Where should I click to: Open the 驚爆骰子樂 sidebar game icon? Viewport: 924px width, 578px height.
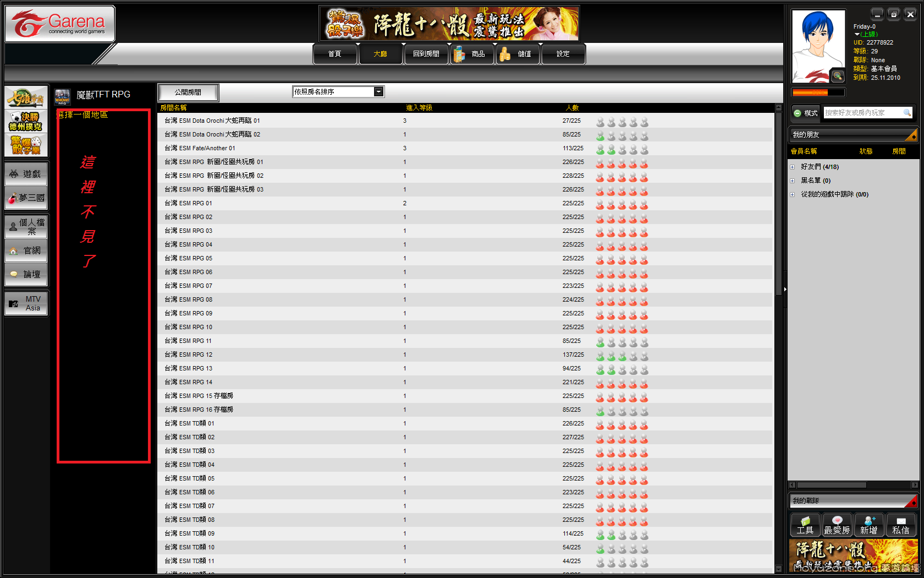pyautogui.click(x=26, y=145)
